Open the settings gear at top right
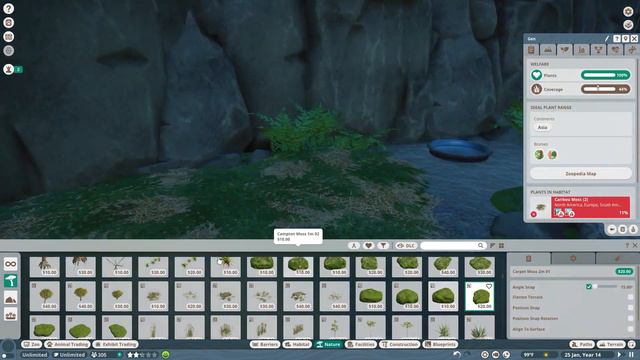Viewport: 640px width, 360px height. click(628, 11)
